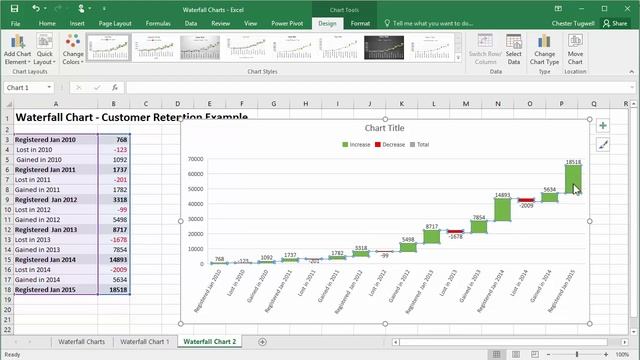Open Add Chart Element dropdown

(x=18, y=49)
